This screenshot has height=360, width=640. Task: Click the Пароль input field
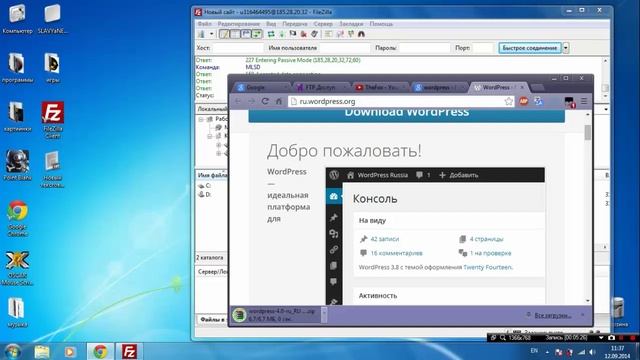click(x=424, y=48)
